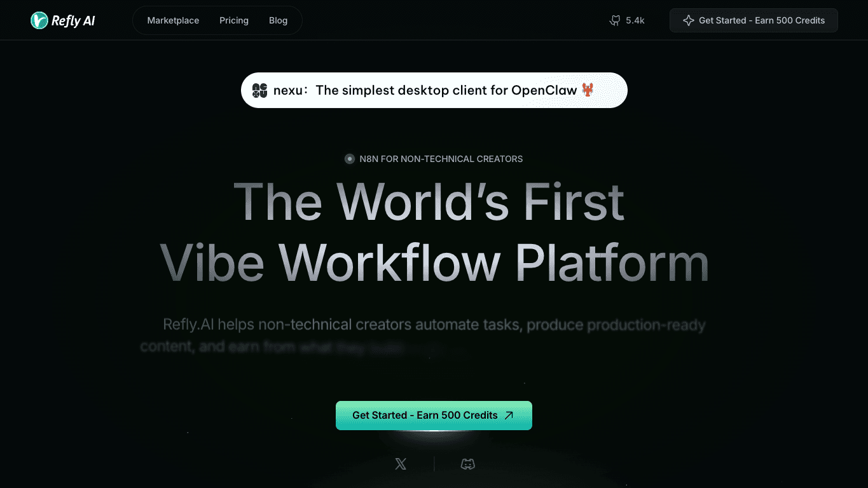Click the sparkle icon in header button
868x488 pixels.
click(x=688, y=20)
